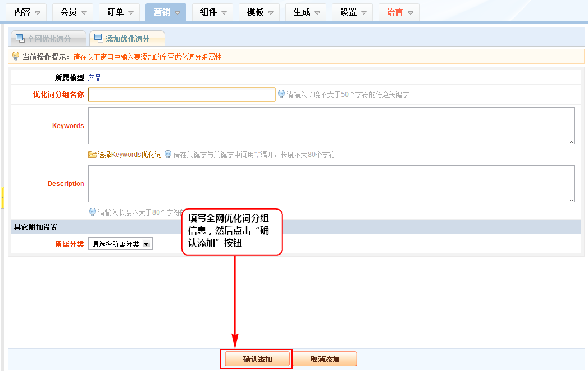Toggle the yellow sidebar collapse handle
The height and width of the screenshot is (372, 588).
[2, 198]
